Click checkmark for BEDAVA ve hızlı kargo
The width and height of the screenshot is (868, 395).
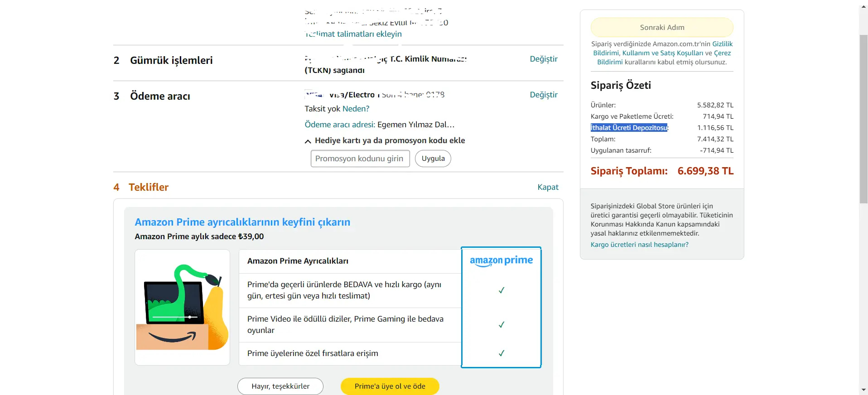(501, 290)
